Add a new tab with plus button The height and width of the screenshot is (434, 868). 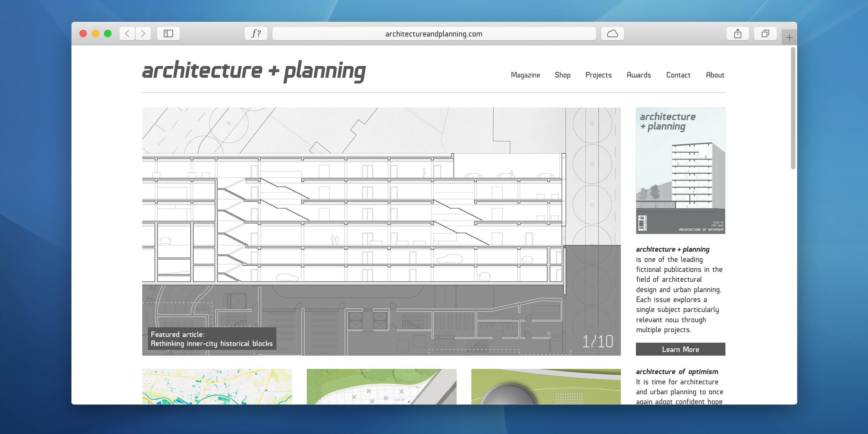coord(789,38)
